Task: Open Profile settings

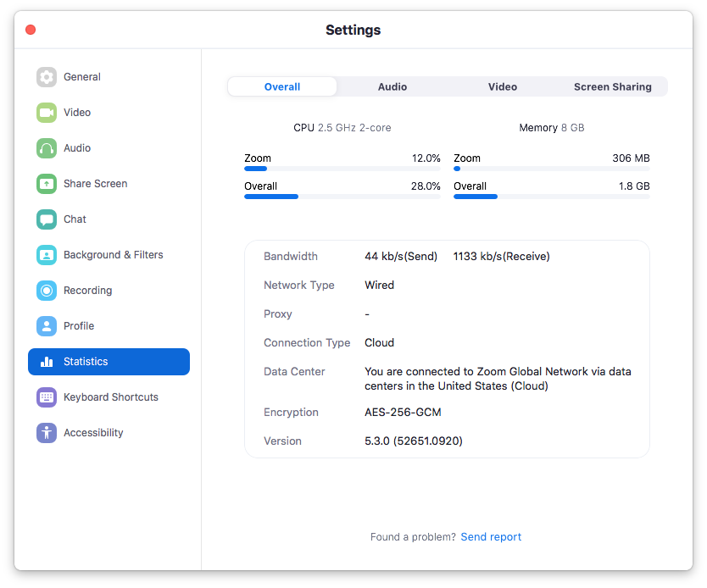Action: point(79,326)
